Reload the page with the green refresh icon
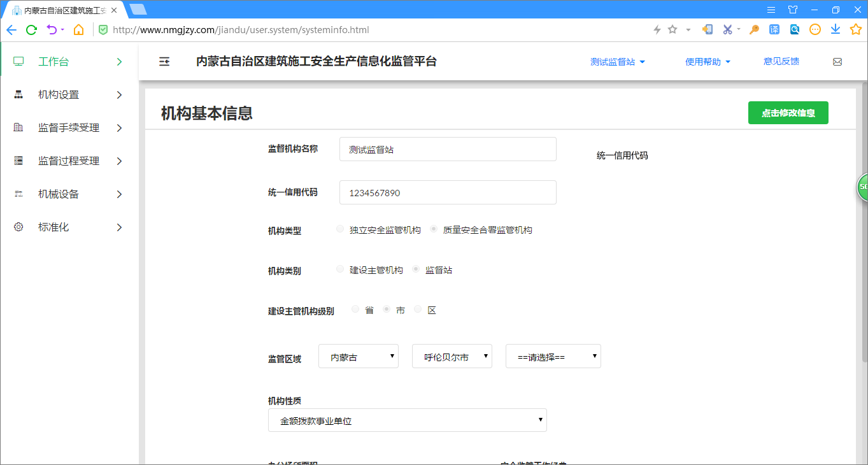 point(31,30)
